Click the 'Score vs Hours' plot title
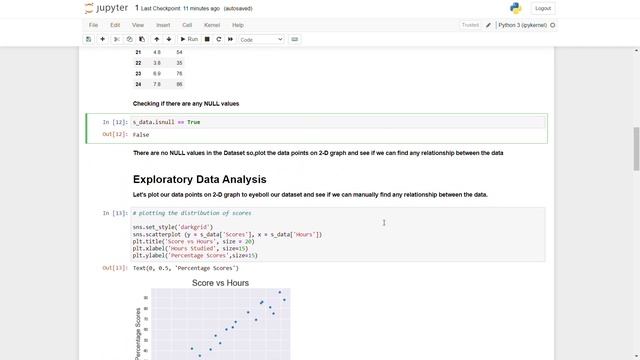Image resolution: width=640 pixels, height=360 pixels. pos(220,283)
